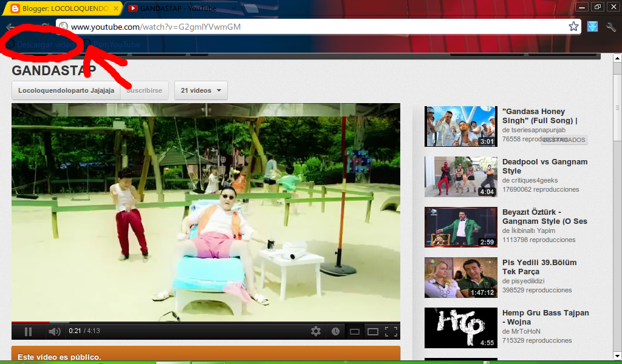Screen dimensions: 622x364
Task: Click the globe icon in the address bar
Action: [x=63, y=27]
